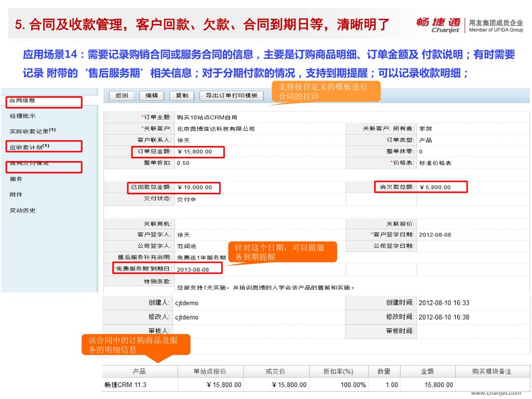Open 实际收款记录 in sidebar
The width and height of the screenshot is (532, 399).
33,131
